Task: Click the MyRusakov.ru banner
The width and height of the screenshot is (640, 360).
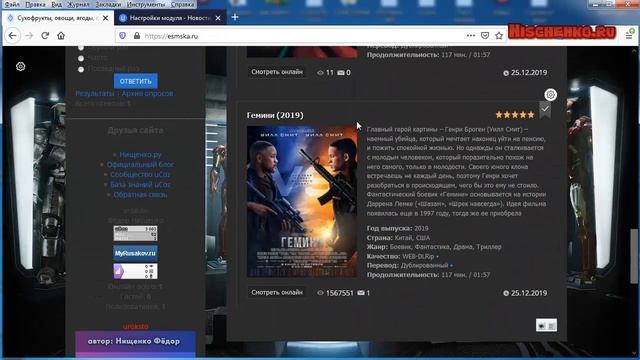Action: [x=135, y=253]
